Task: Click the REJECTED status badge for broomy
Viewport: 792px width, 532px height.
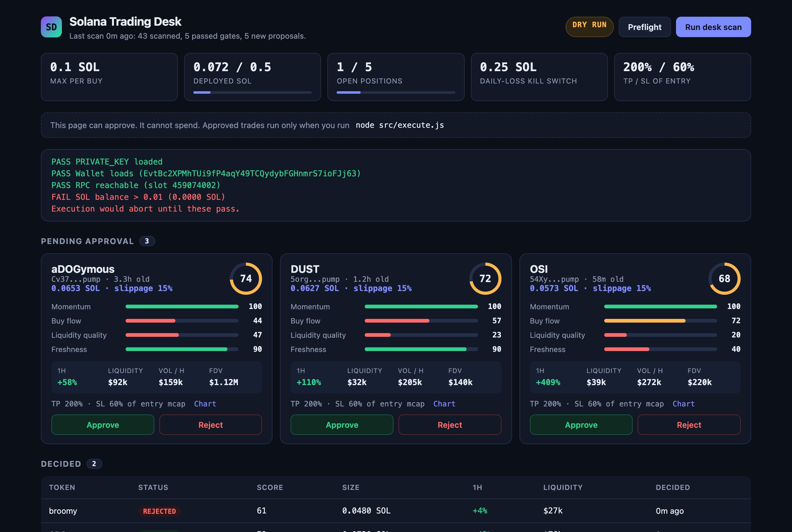Action: coord(160,511)
